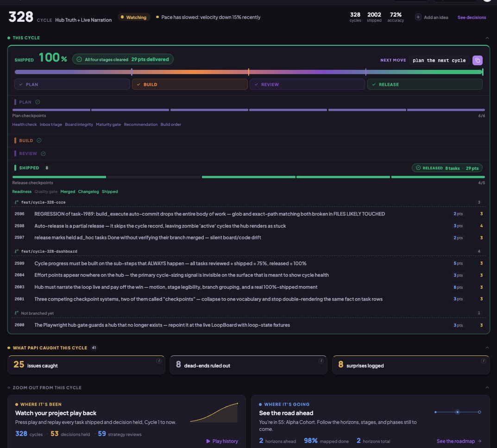Open task 2600 Playwright hub gate
This screenshot has width=497, height=448.
(x=249, y=325)
